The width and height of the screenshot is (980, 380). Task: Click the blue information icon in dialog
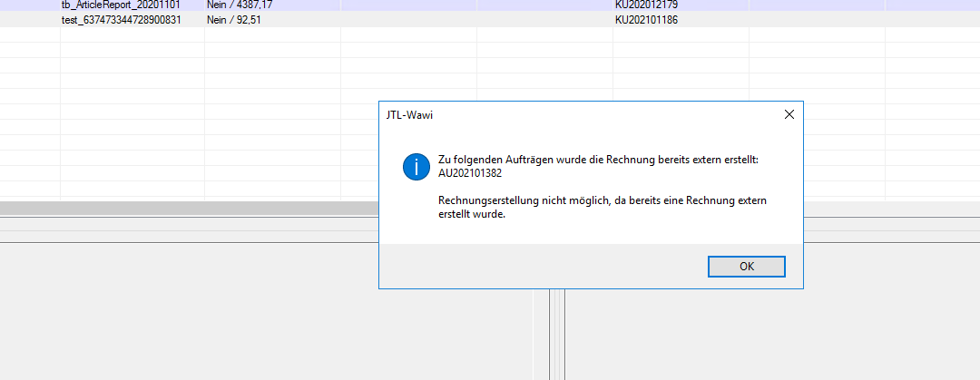tap(416, 168)
